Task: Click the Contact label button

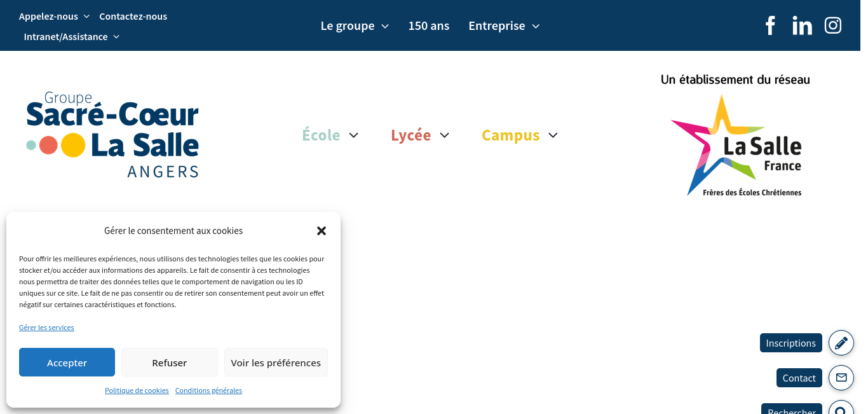Action: [799, 378]
